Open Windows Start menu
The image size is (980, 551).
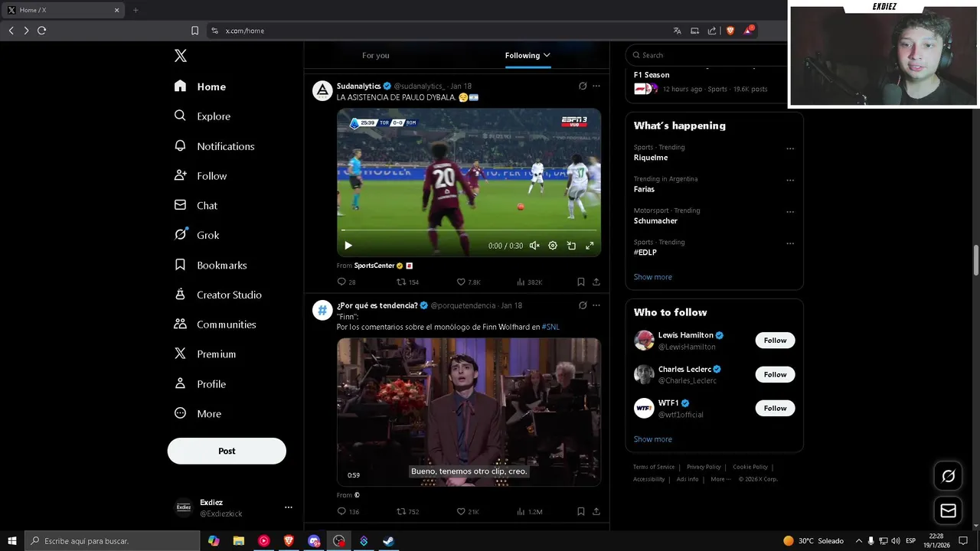[x=11, y=541]
